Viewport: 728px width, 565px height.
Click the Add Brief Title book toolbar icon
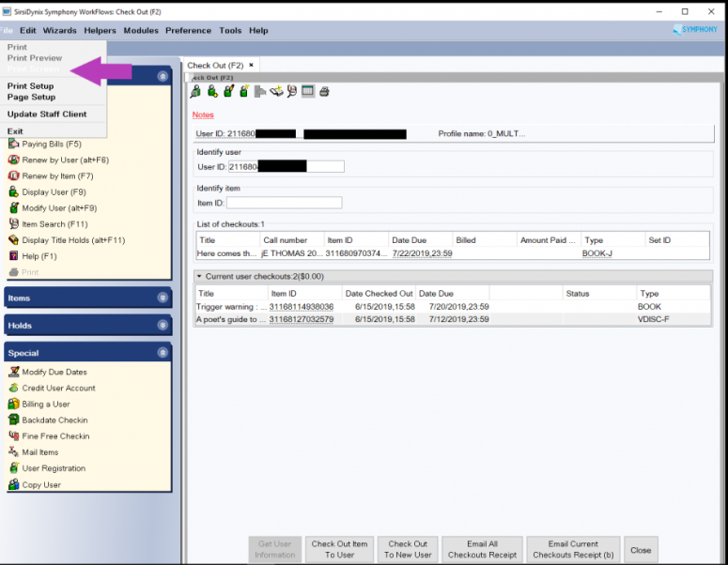click(276, 91)
